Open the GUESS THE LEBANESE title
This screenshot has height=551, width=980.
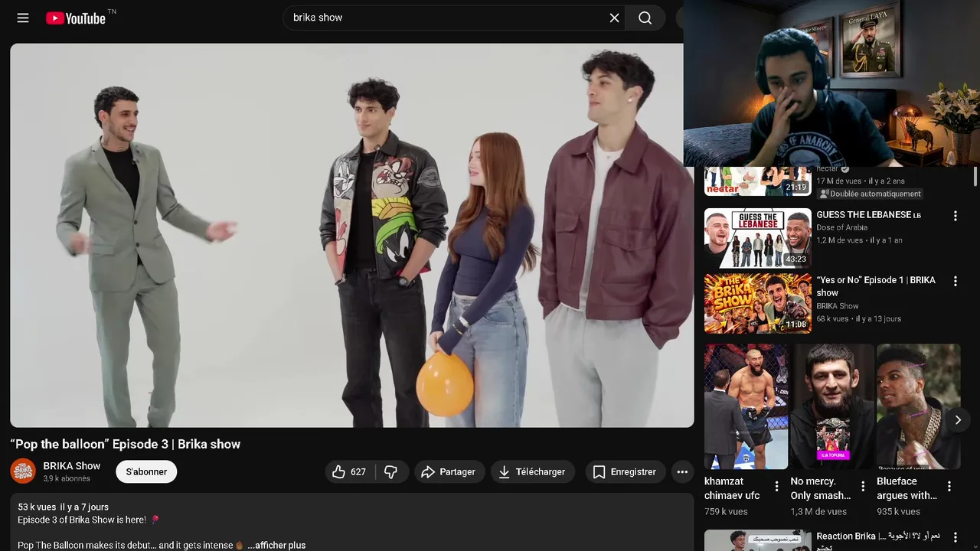868,215
